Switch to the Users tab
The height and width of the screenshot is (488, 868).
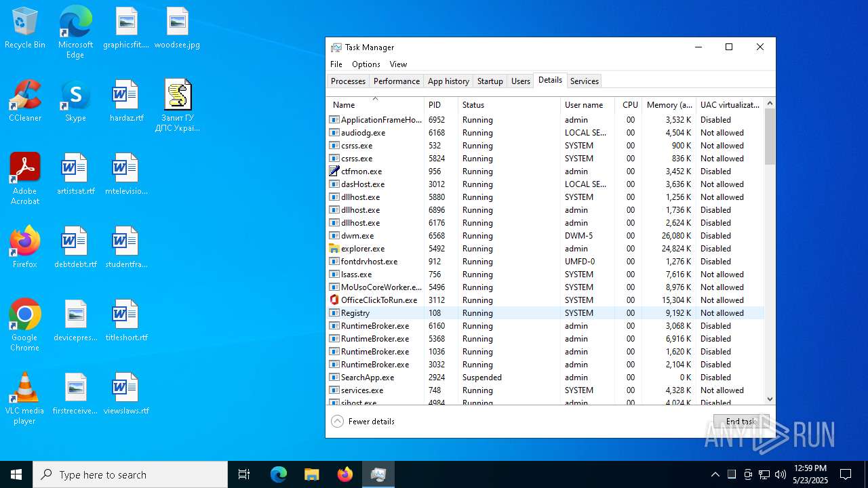[521, 81]
